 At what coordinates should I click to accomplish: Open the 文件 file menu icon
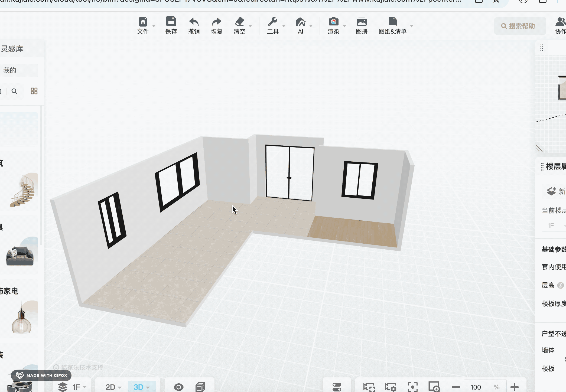pyautogui.click(x=143, y=21)
